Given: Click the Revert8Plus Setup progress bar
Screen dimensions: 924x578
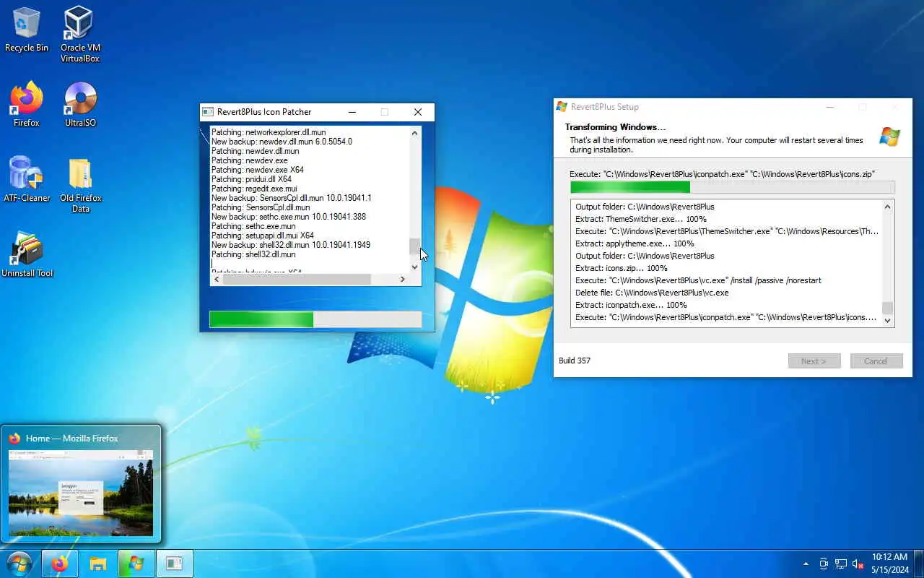Looking at the screenshot, I should click(x=732, y=187).
